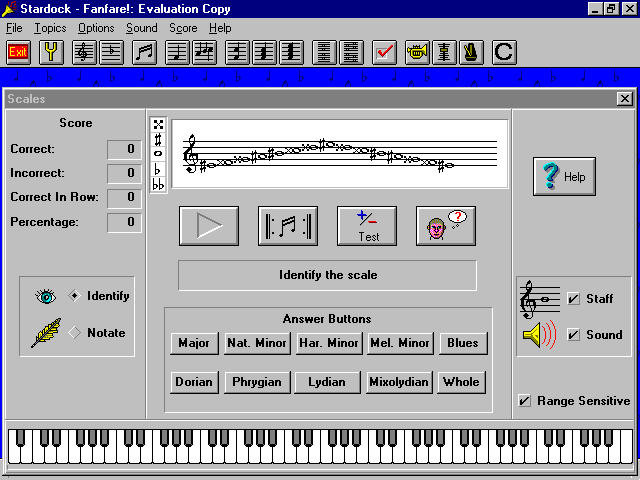The image size is (640, 480).
Task: Click the Incorrect score value field
Action: pyautogui.click(x=124, y=173)
